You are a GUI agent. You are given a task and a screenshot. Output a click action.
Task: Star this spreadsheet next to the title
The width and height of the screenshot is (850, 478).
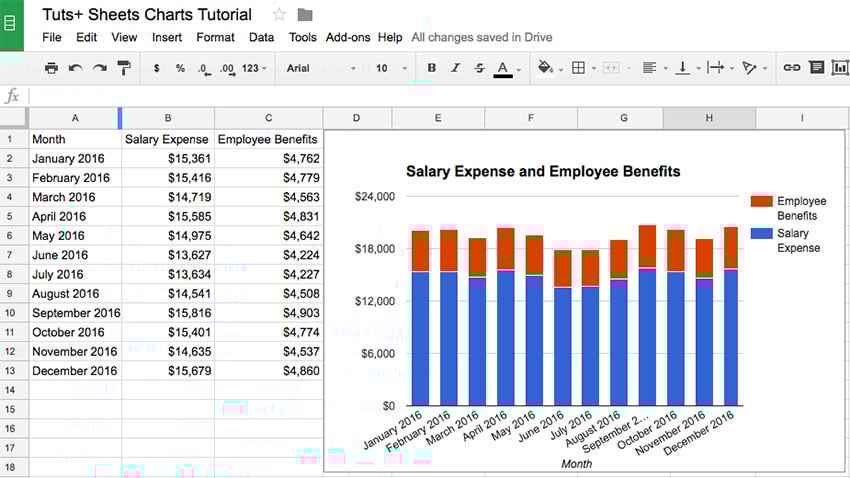279,15
